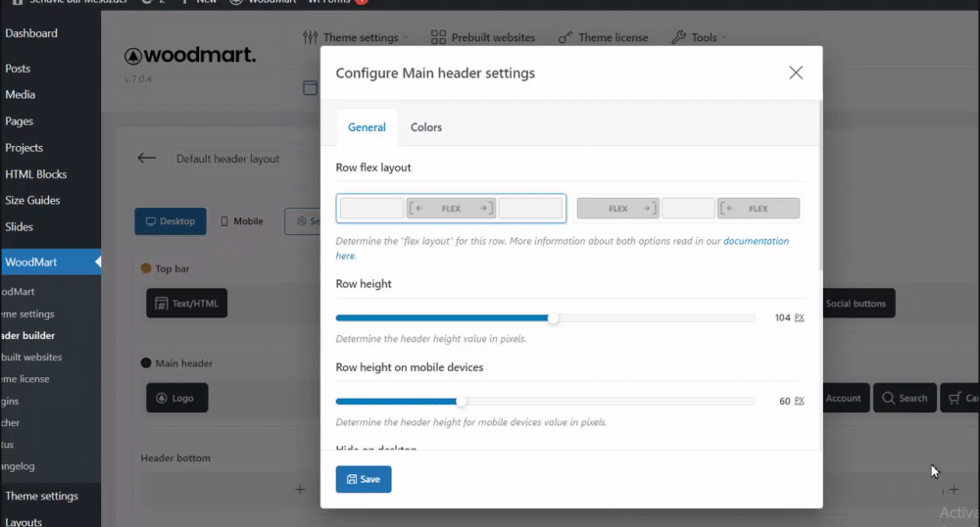The image size is (980, 527).
Task: Click the modal scrollbar
Action: point(820,187)
